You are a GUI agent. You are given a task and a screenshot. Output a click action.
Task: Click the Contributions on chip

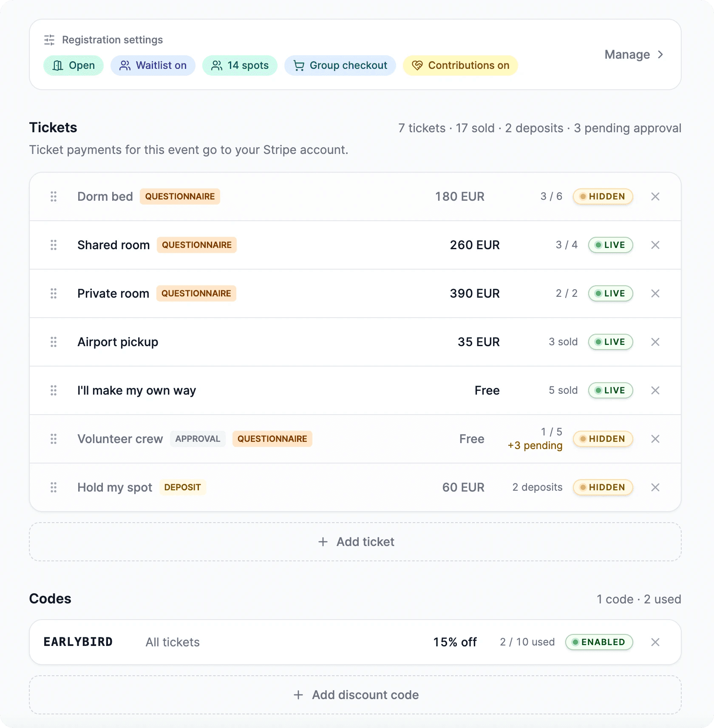point(460,65)
